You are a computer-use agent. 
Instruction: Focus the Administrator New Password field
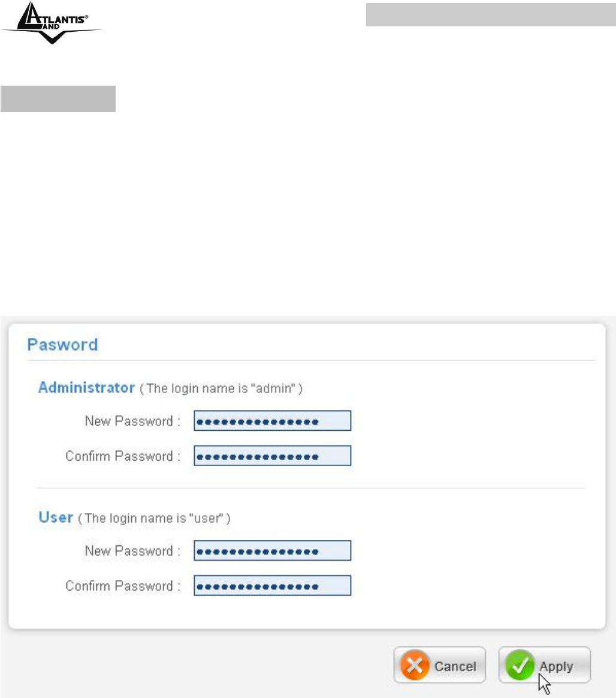pos(272,421)
